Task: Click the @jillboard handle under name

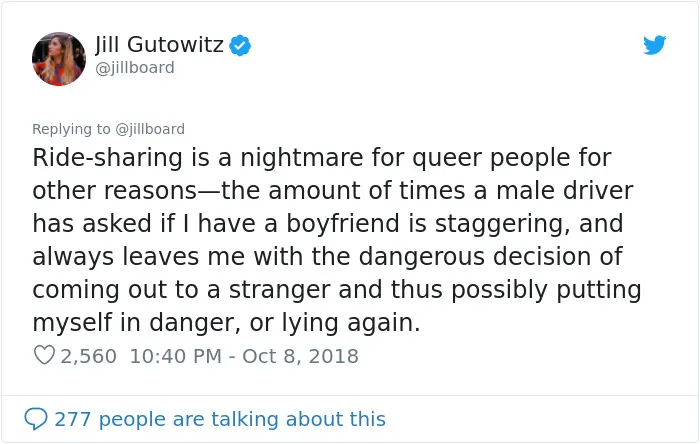Action: point(135,68)
